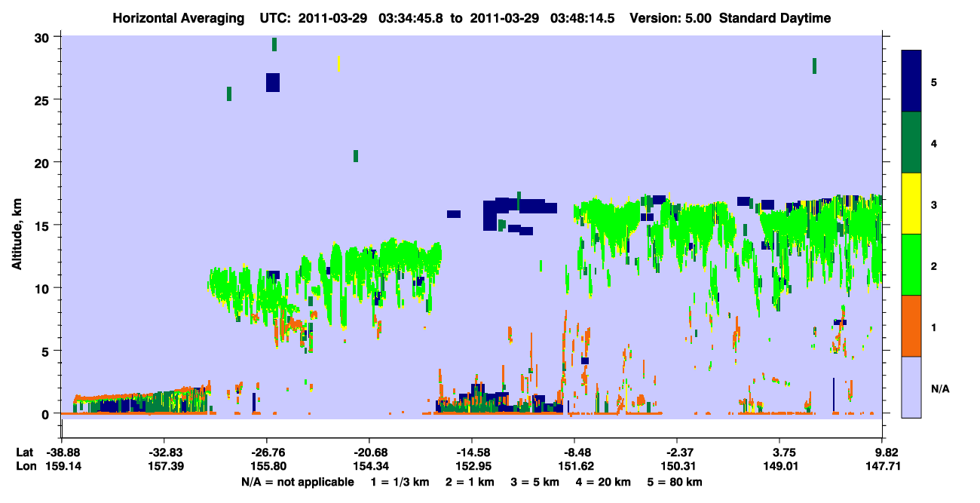980x503 pixels.
Task: Click the small yellow bar near 28 km altitude
Action: click(339, 63)
